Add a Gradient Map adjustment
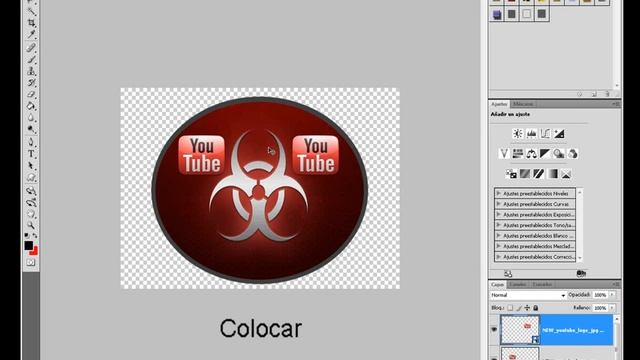Image resolution: width=640 pixels, height=360 pixels. click(x=553, y=174)
